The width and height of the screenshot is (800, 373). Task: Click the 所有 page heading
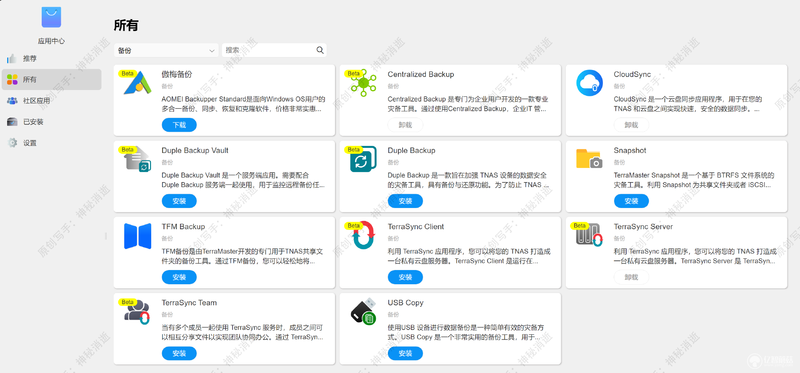click(126, 26)
